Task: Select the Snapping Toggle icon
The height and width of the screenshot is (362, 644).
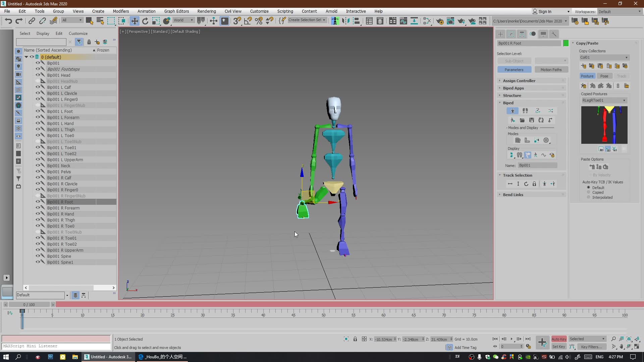Action: (x=237, y=21)
